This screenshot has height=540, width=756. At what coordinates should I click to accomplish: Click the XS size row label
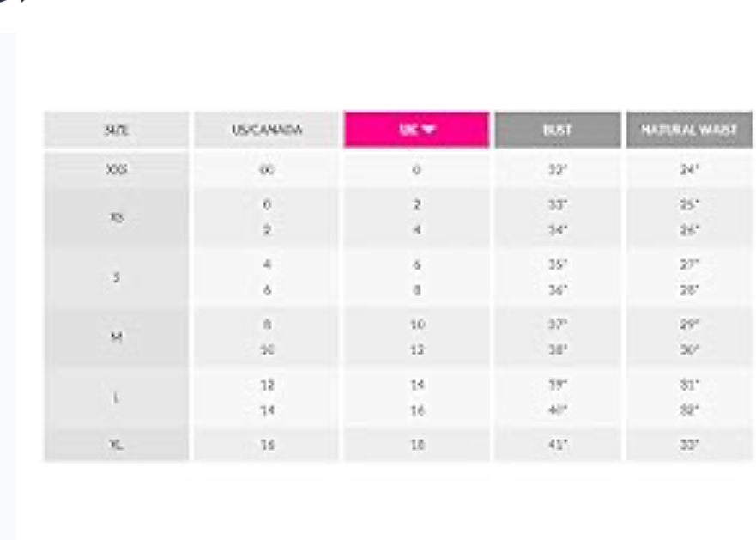[116, 217]
